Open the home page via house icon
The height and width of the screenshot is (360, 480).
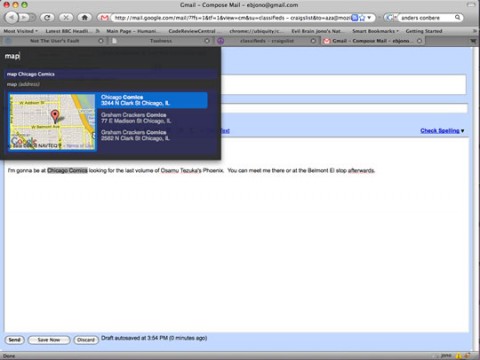click(85, 17)
